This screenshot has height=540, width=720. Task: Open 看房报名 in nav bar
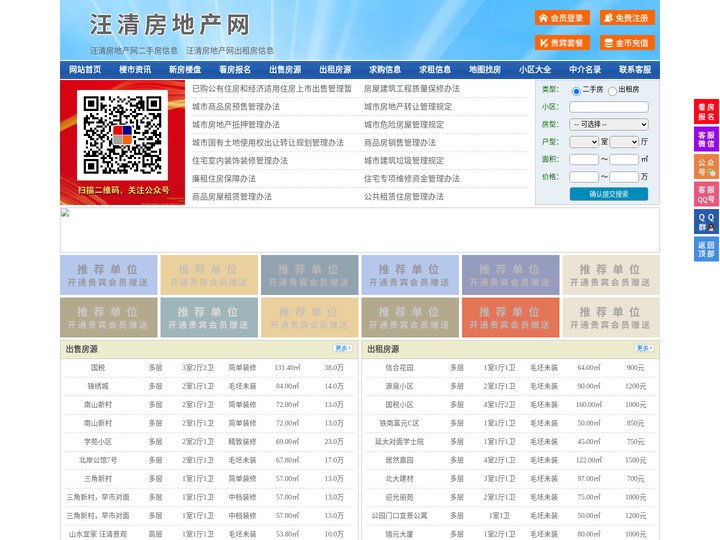pos(235,70)
